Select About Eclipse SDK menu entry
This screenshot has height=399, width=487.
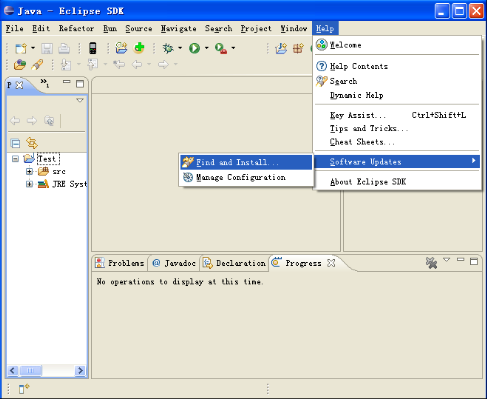pos(397,182)
